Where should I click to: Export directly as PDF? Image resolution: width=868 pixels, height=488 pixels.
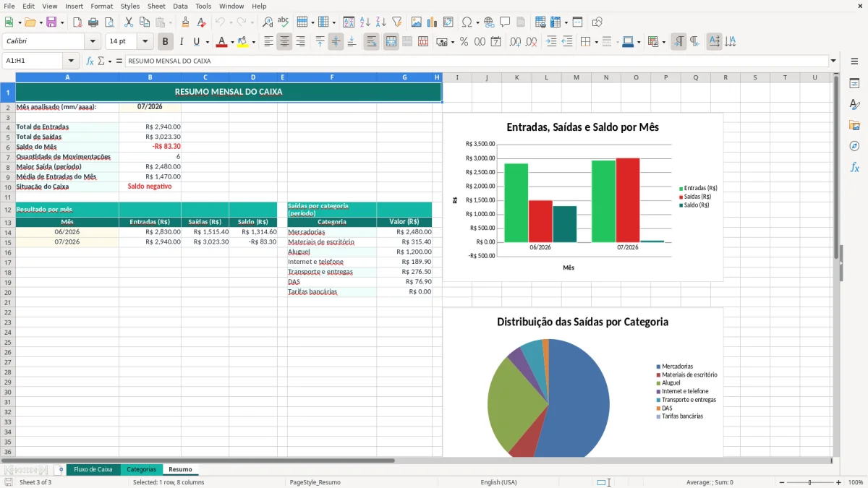[x=77, y=22]
